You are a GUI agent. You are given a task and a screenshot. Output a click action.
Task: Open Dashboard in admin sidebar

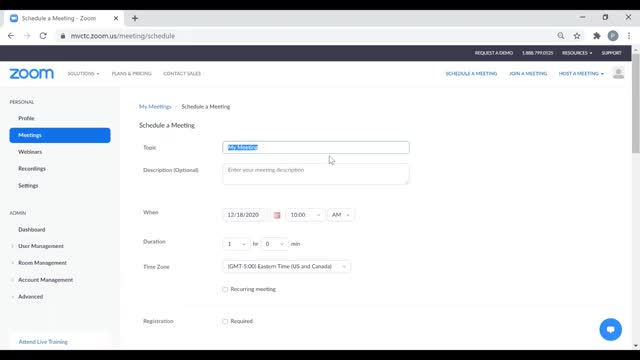tap(31, 229)
